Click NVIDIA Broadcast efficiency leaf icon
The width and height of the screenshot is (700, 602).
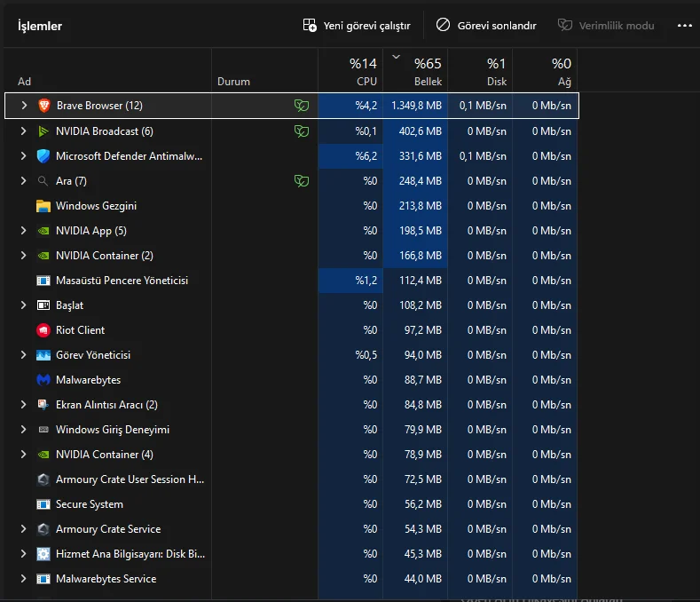(x=302, y=131)
